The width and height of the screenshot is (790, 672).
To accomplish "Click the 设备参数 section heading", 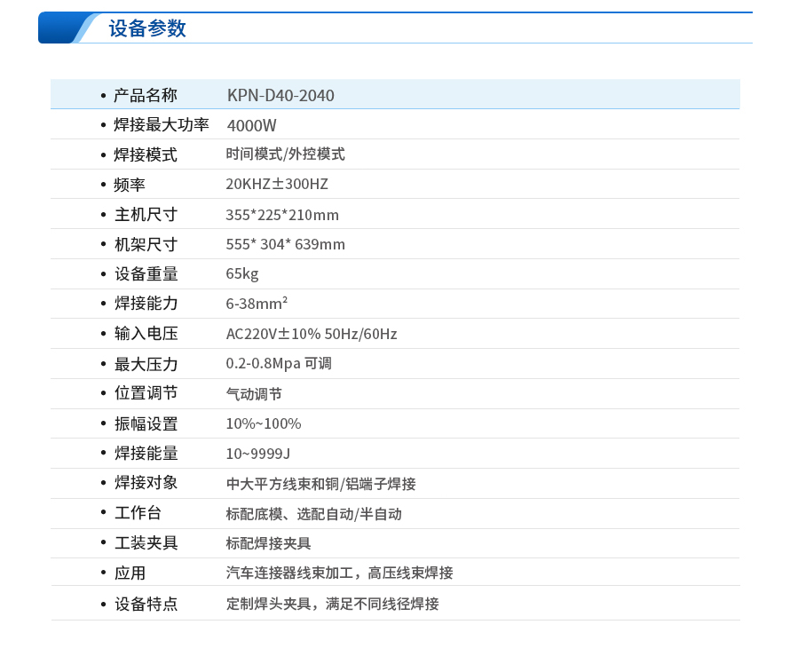I will click(147, 28).
